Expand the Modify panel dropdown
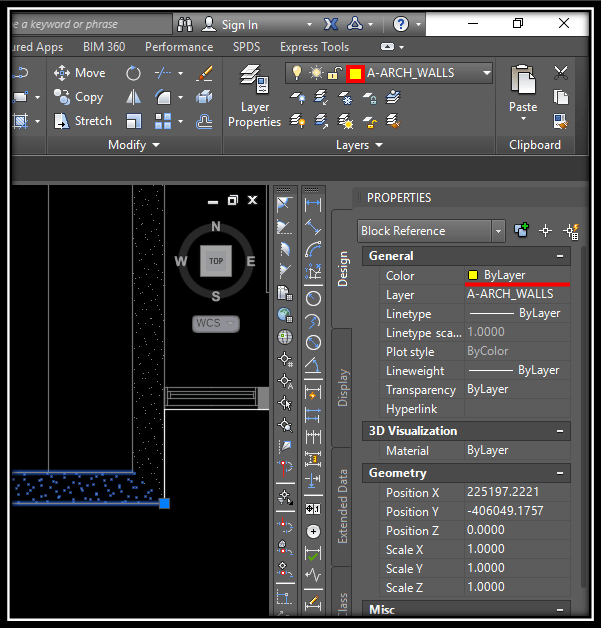Image resolution: width=601 pixels, height=628 pixels. click(x=156, y=145)
